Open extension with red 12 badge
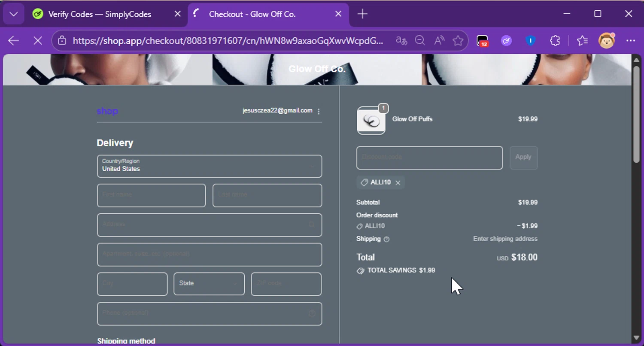 point(483,41)
